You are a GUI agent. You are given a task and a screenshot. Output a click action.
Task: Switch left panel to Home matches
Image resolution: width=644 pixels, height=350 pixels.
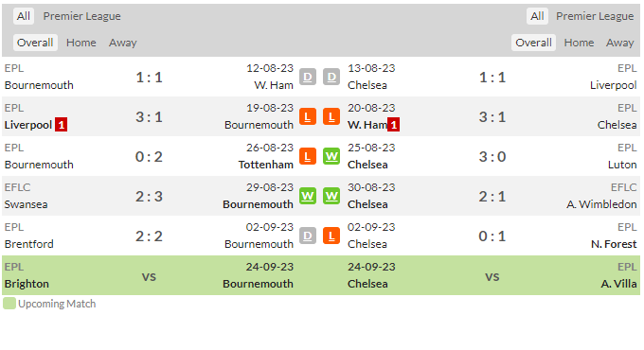click(x=80, y=43)
